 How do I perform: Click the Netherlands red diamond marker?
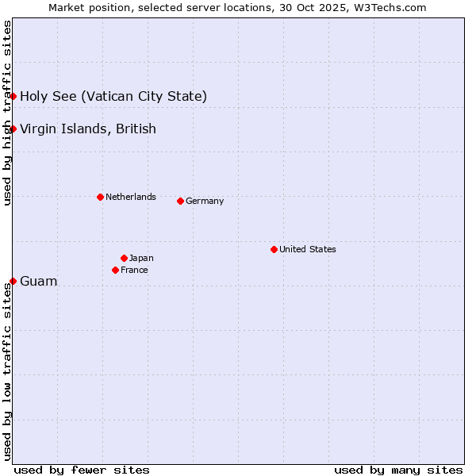coord(100,197)
